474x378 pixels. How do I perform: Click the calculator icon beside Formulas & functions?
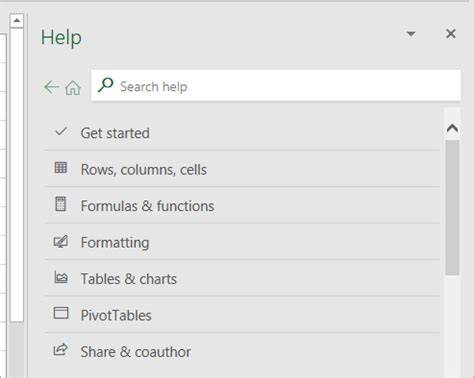coord(61,204)
